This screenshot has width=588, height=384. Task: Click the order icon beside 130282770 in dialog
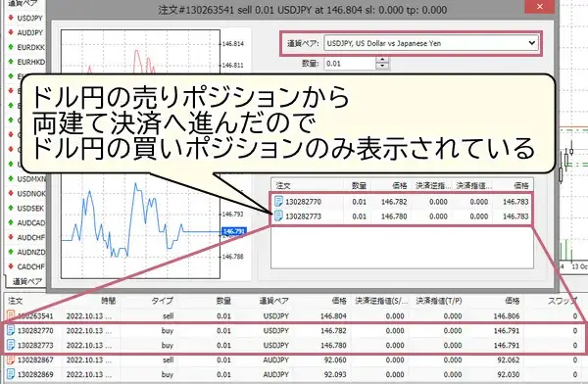[278, 202]
